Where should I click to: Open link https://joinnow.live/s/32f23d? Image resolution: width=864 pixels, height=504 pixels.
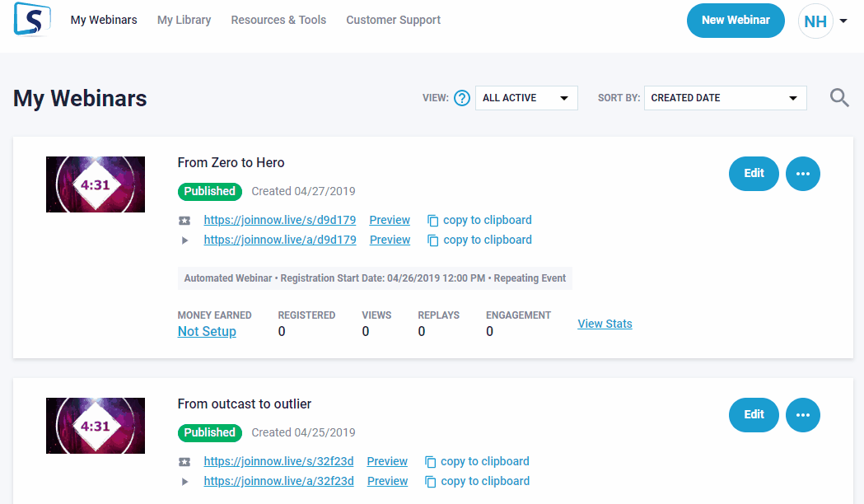(x=279, y=461)
